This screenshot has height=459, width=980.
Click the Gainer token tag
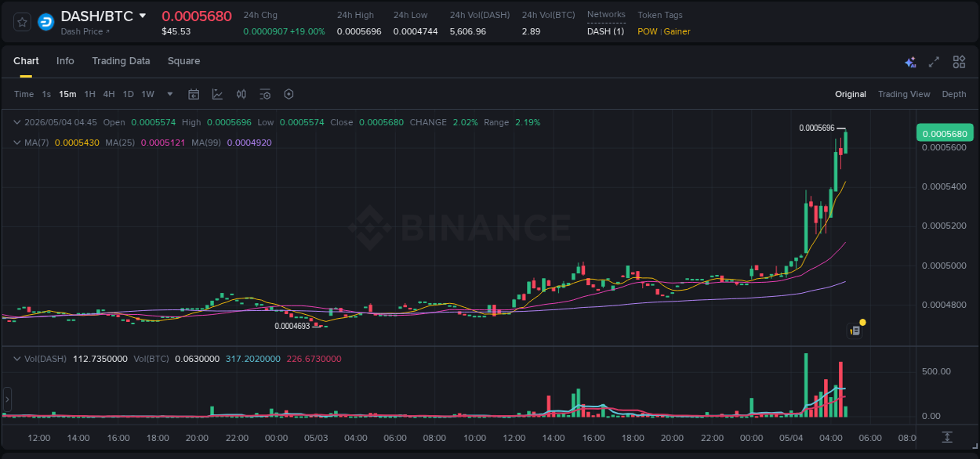point(677,31)
